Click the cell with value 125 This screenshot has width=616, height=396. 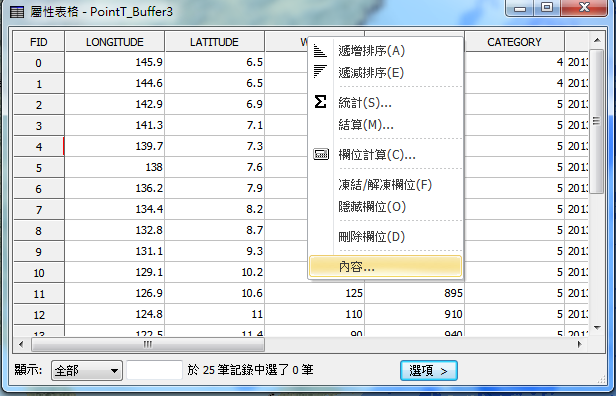coord(315,293)
